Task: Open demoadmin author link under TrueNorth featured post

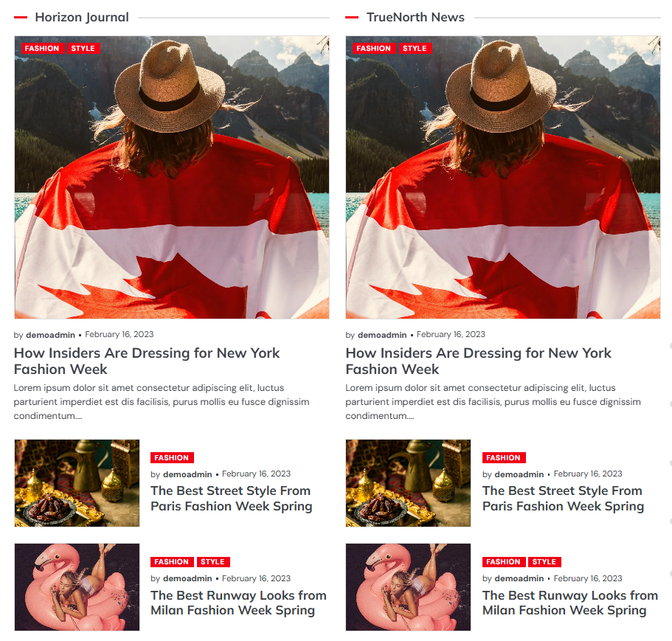Action: pos(382,335)
